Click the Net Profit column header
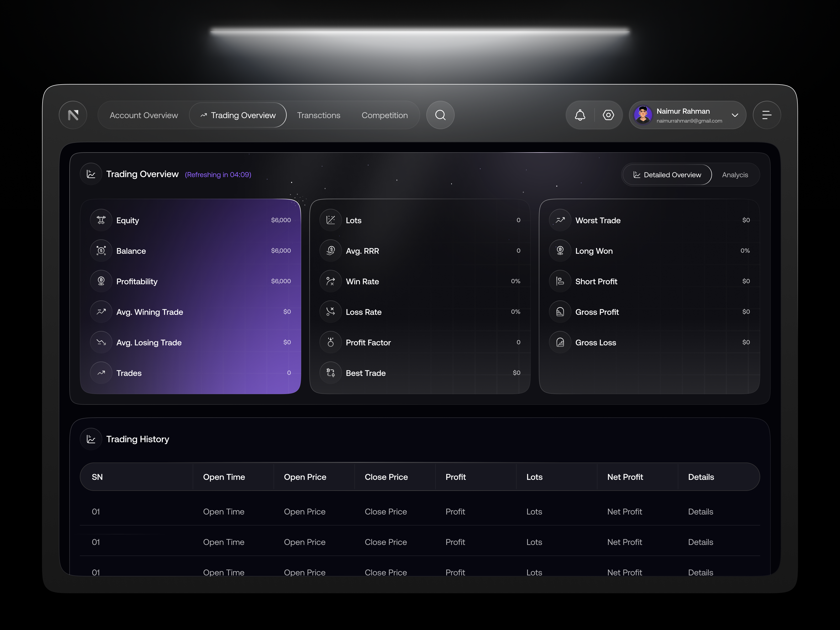This screenshot has height=630, width=840. click(625, 477)
